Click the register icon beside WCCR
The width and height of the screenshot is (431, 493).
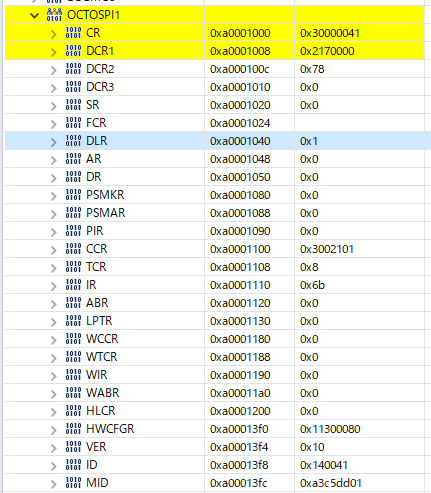73,339
